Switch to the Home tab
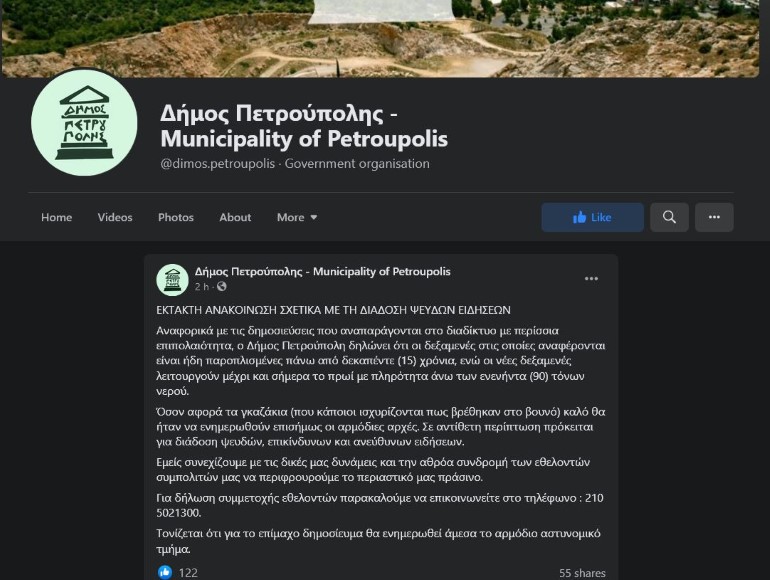 [56, 217]
